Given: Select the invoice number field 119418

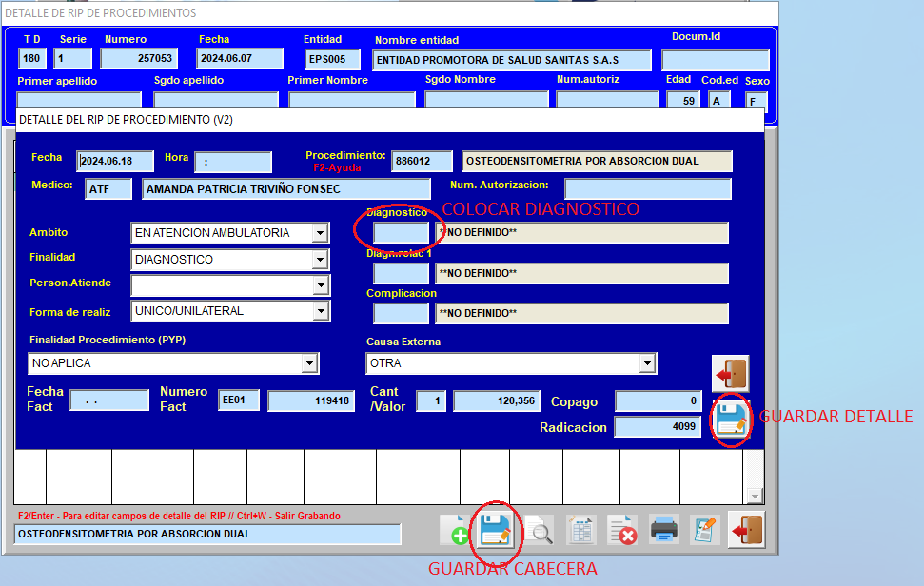Looking at the screenshot, I should pos(311,400).
